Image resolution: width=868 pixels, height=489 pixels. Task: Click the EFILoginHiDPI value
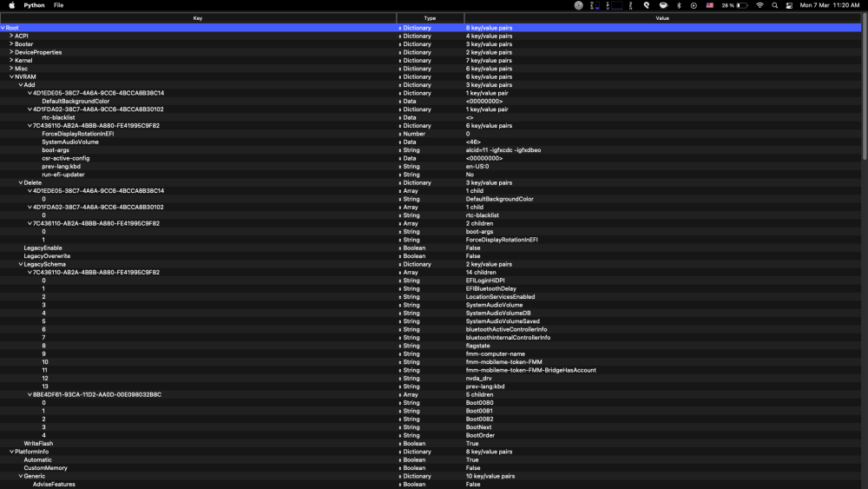(x=485, y=281)
